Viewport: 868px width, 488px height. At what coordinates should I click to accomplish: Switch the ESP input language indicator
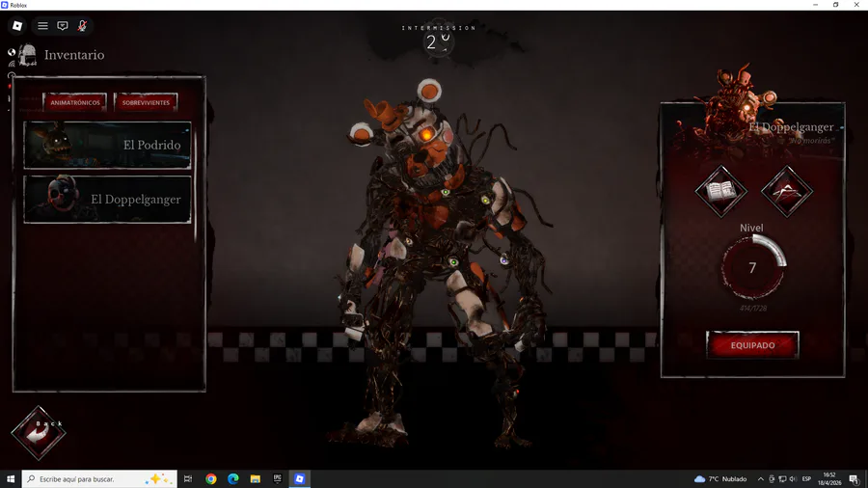point(806,479)
